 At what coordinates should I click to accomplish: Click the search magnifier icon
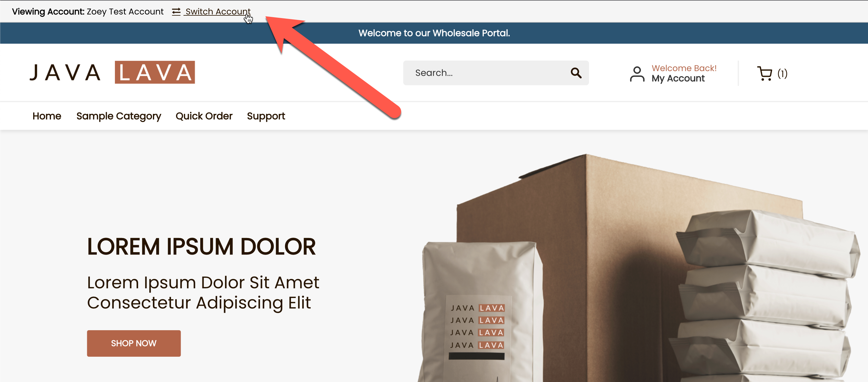click(x=576, y=73)
